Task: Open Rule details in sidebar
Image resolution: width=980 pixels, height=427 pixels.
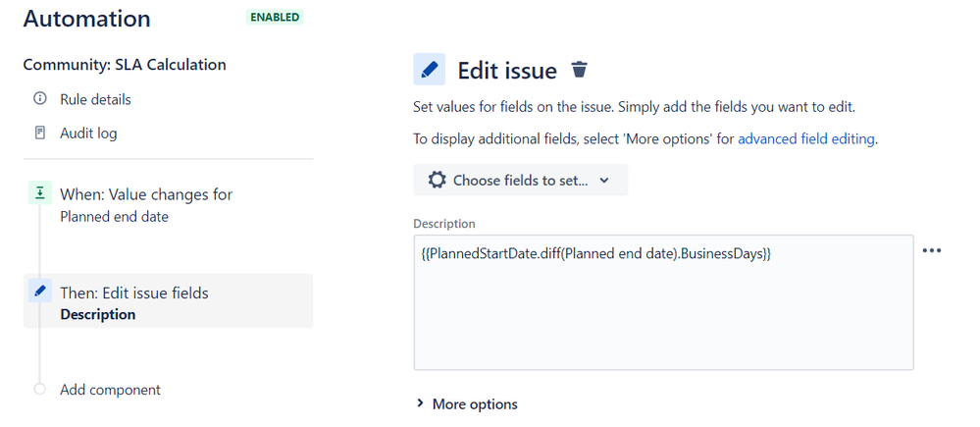Action: coord(95,99)
